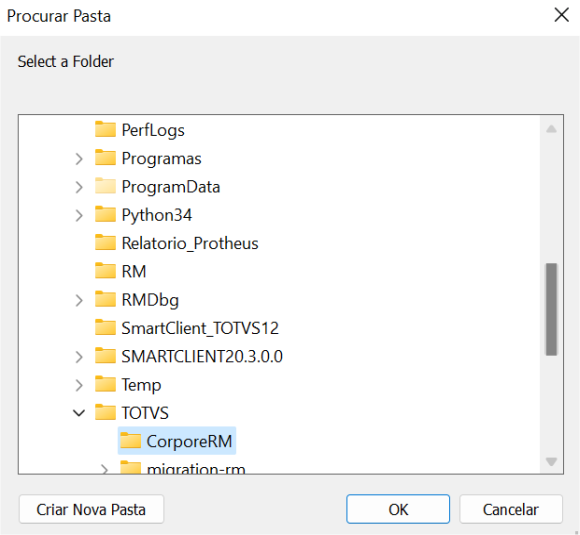580x535 pixels.
Task: Click the scrollbar up arrow
Action: 551,129
